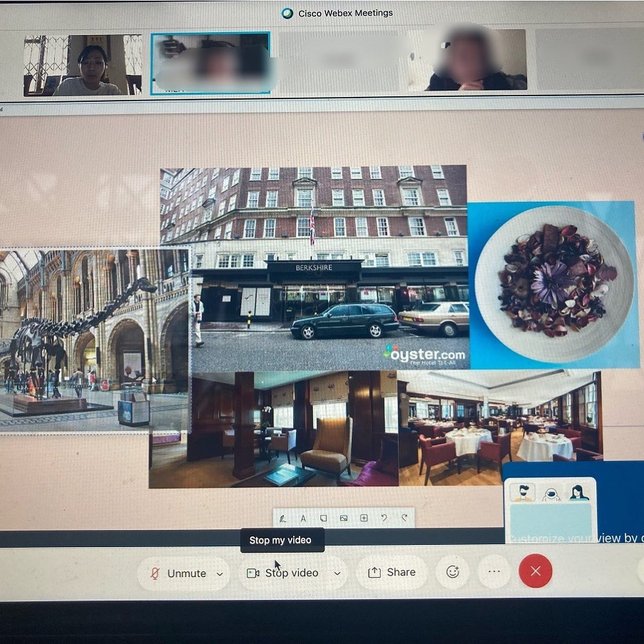The height and width of the screenshot is (644, 644).
Task: Undo the last annotation
Action: tap(384, 518)
